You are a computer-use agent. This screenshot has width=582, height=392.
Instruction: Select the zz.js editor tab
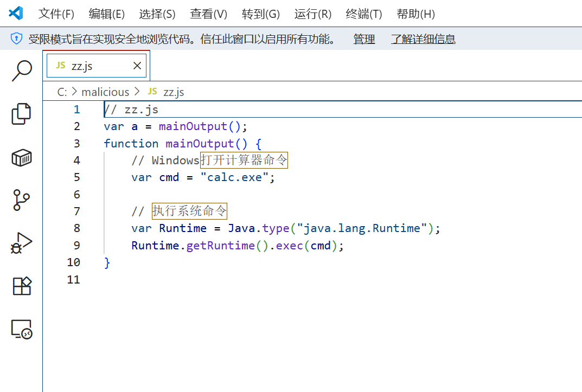(x=97, y=66)
